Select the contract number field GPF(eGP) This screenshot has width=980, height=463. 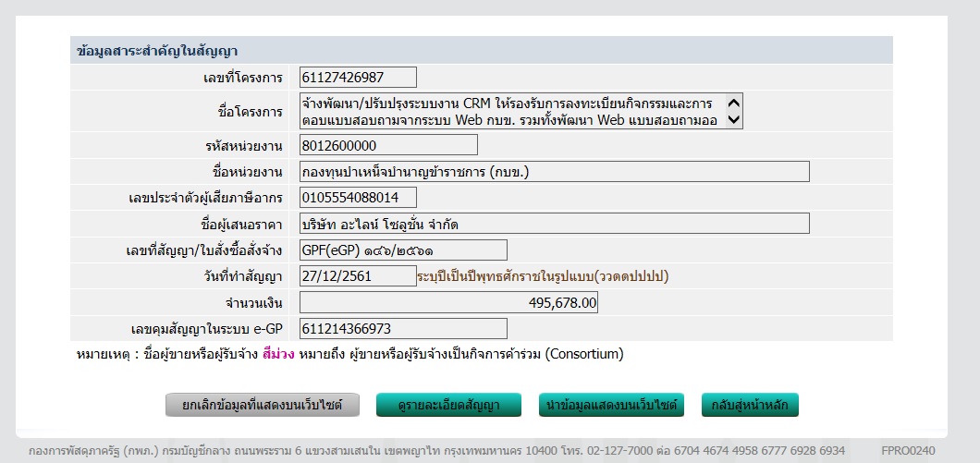[x=403, y=250]
